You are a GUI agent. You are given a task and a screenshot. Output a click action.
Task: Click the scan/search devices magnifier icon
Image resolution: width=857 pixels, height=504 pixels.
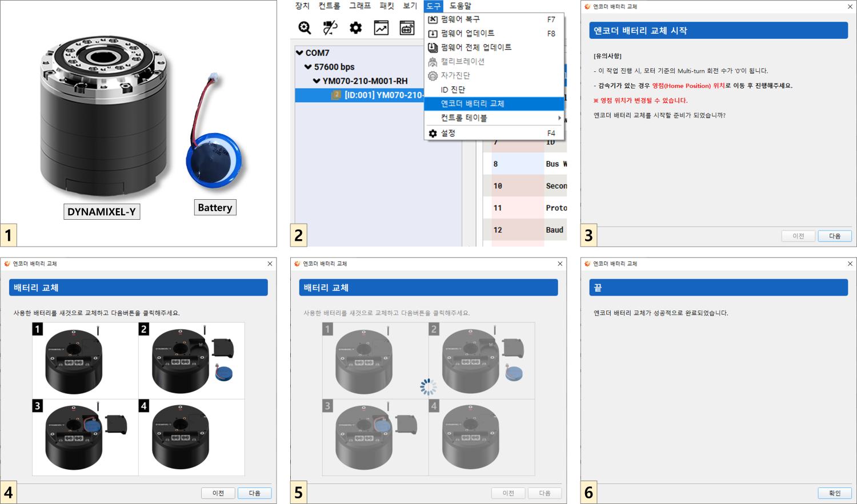[305, 27]
